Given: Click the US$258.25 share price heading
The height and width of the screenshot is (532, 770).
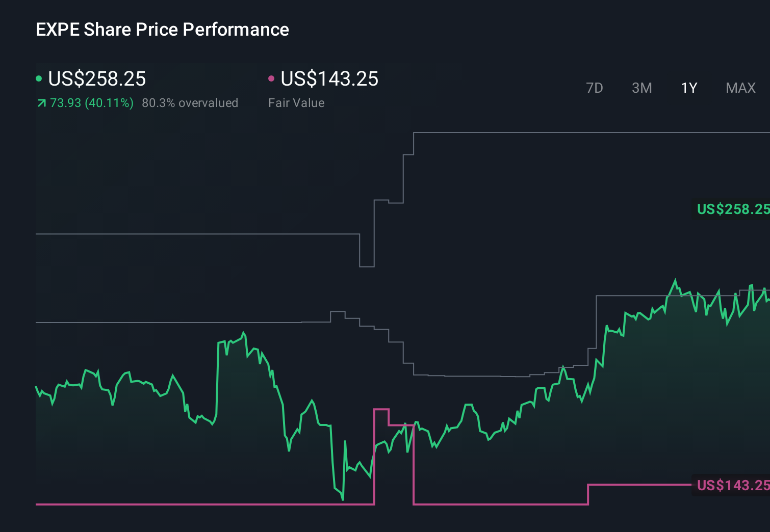Looking at the screenshot, I should point(97,79).
